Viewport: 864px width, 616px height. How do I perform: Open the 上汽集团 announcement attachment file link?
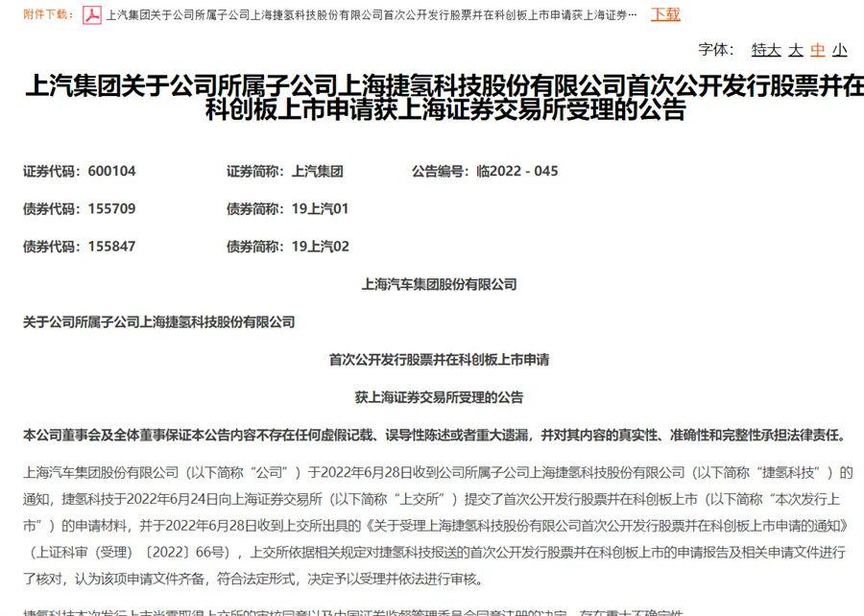click(371, 15)
